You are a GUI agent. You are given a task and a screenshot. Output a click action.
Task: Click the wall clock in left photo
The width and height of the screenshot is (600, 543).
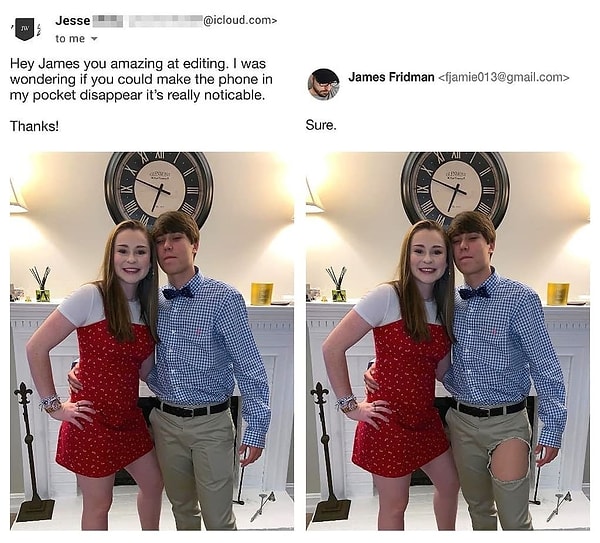[x=159, y=188]
